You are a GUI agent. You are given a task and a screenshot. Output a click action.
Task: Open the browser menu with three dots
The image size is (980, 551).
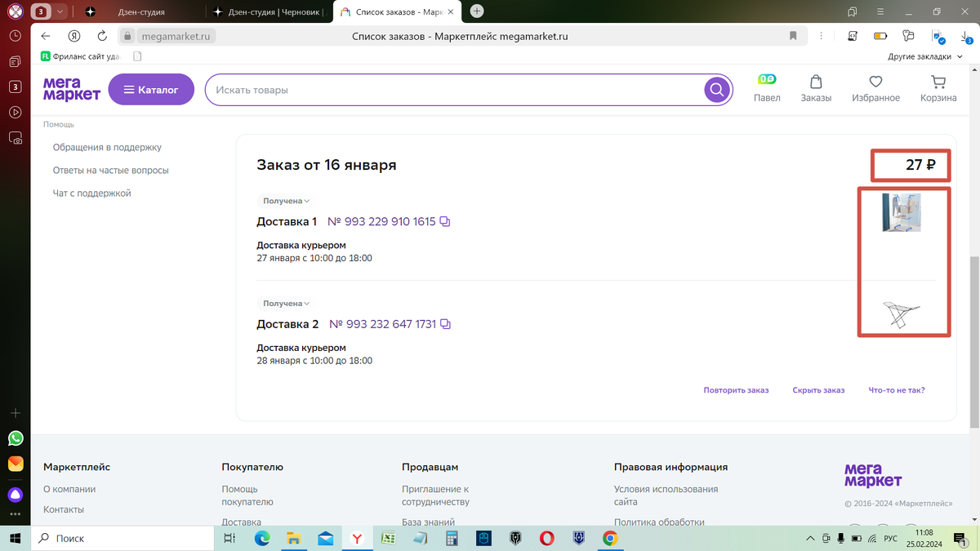820,36
